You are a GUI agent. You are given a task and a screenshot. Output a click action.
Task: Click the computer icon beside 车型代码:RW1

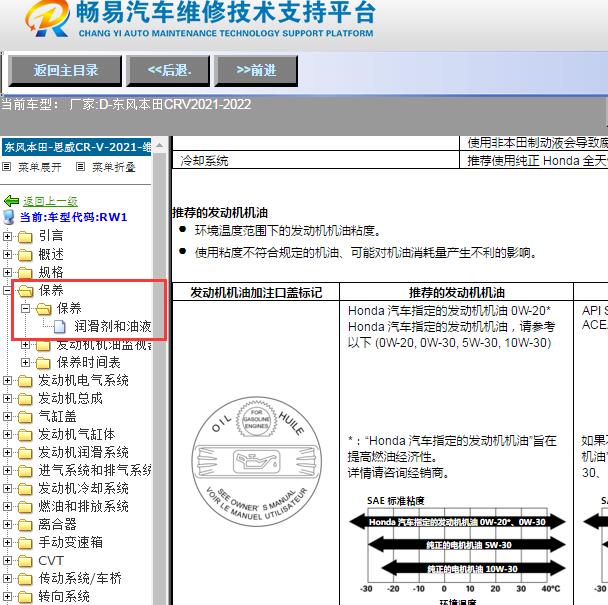(x=9, y=217)
